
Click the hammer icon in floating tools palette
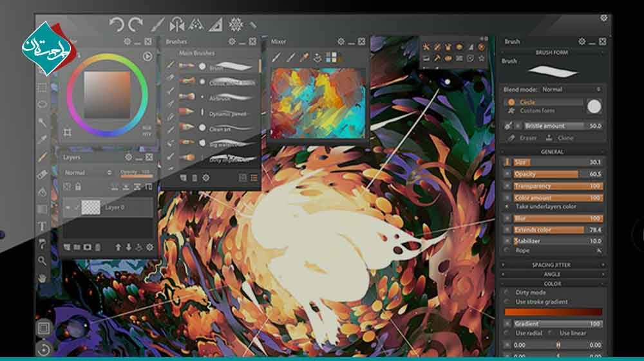coord(437,59)
